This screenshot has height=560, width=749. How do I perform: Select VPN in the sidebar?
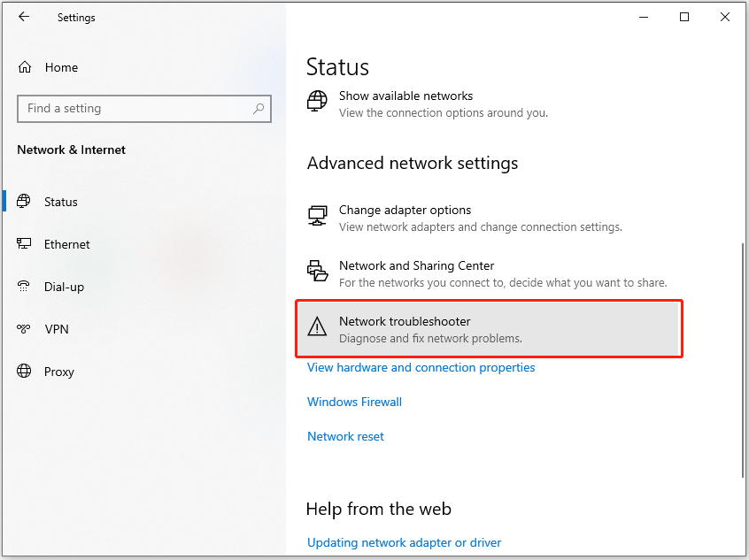(143, 329)
